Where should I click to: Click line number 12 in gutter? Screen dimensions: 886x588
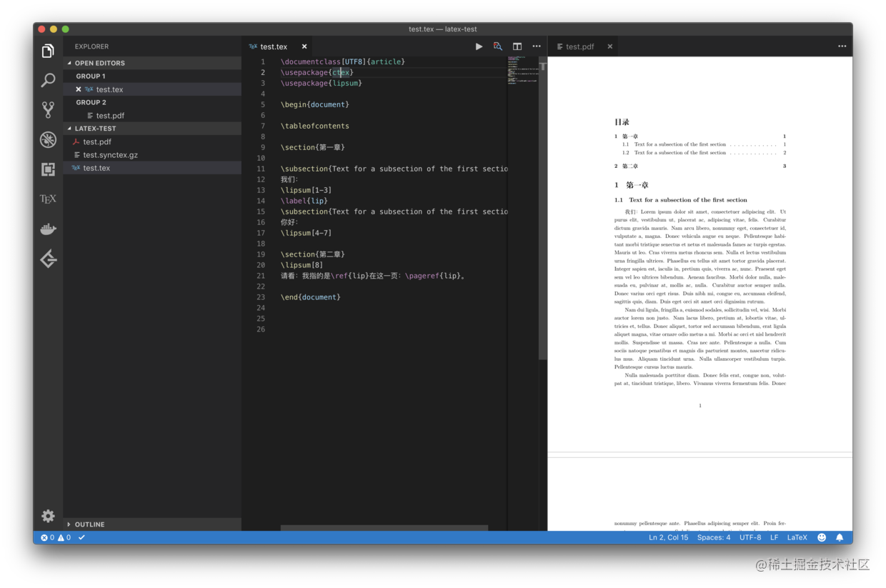point(261,179)
